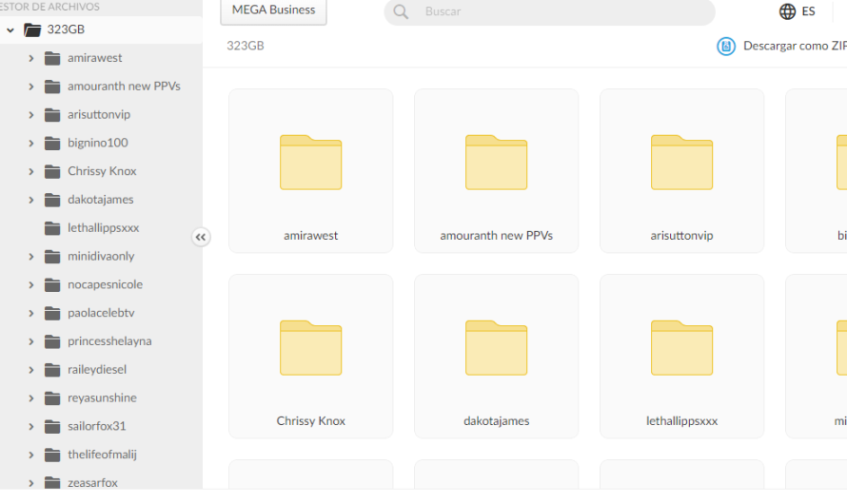
Task: Expand the sailorfox31 tree folder
Action: pyautogui.click(x=30, y=426)
